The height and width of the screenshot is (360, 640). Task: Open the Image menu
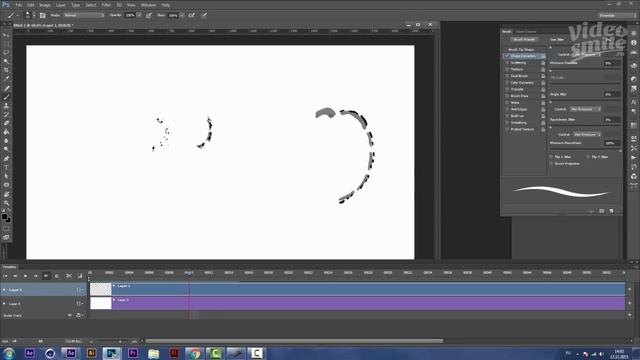tap(45, 5)
